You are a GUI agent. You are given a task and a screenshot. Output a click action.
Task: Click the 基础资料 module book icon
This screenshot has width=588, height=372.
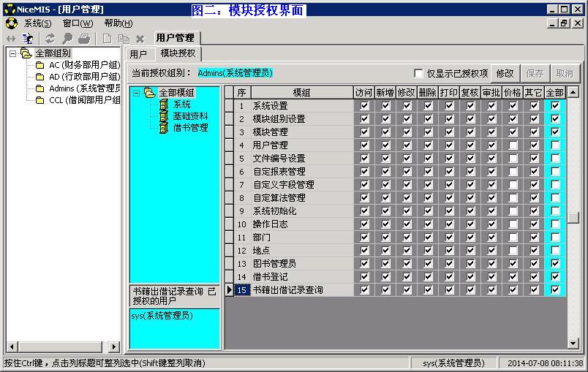point(164,116)
